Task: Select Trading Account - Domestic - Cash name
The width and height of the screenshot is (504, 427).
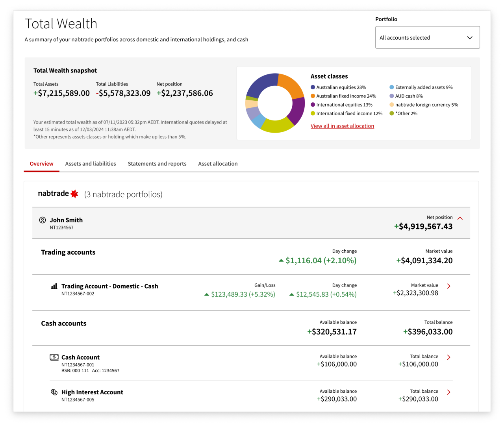Action: click(x=110, y=286)
